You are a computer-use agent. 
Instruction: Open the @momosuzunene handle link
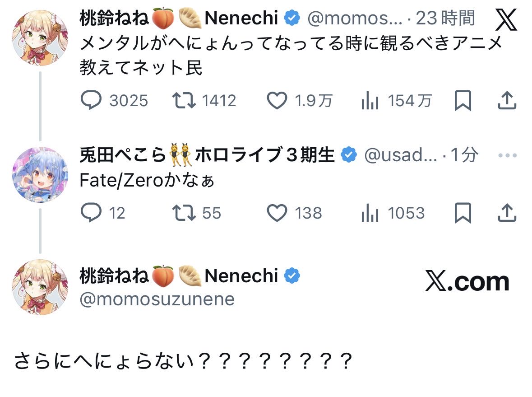coord(157,299)
